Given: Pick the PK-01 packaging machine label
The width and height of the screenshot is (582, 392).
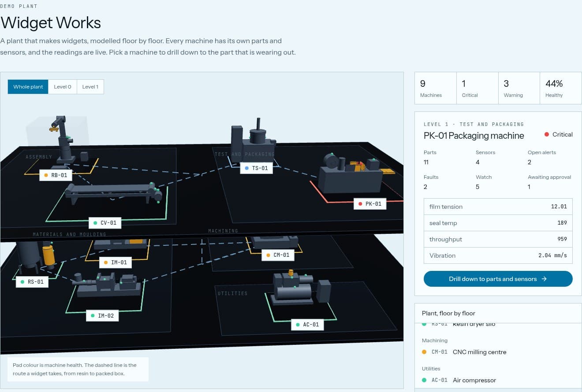Looking at the screenshot, I should click(x=370, y=204).
